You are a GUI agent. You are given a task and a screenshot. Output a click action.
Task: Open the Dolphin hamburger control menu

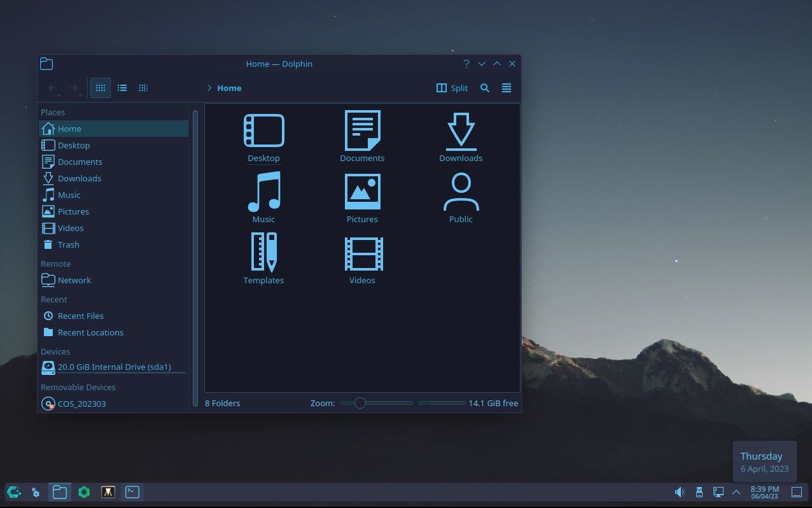tap(507, 88)
